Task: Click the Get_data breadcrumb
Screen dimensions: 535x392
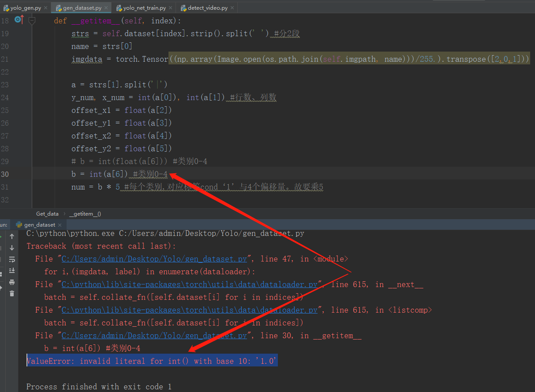Action: point(47,214)
